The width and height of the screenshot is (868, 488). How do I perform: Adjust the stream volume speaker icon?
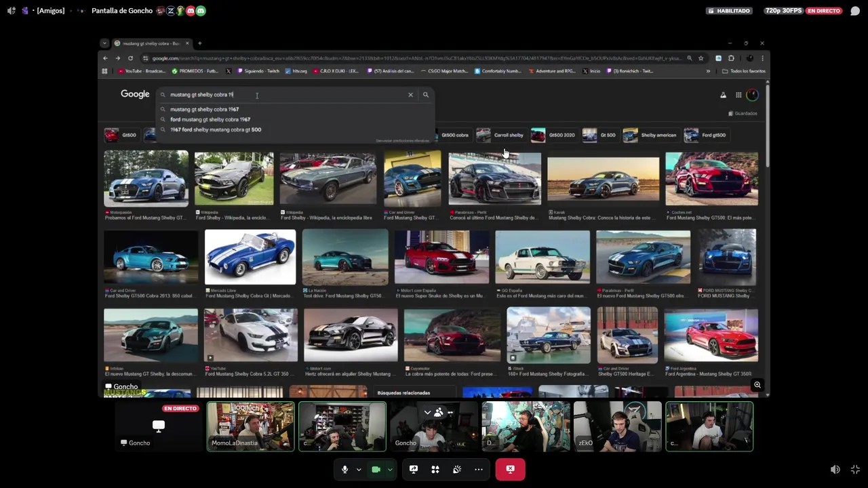(x=835, y=470)
